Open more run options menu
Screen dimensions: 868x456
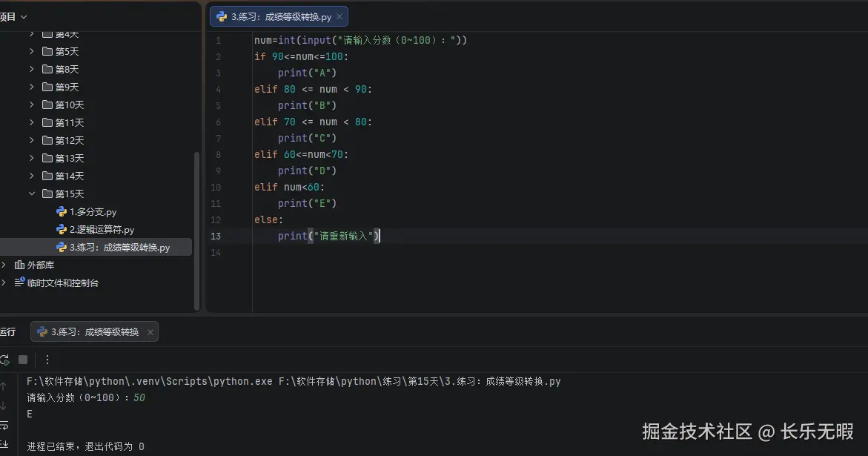tap(47, 360)
